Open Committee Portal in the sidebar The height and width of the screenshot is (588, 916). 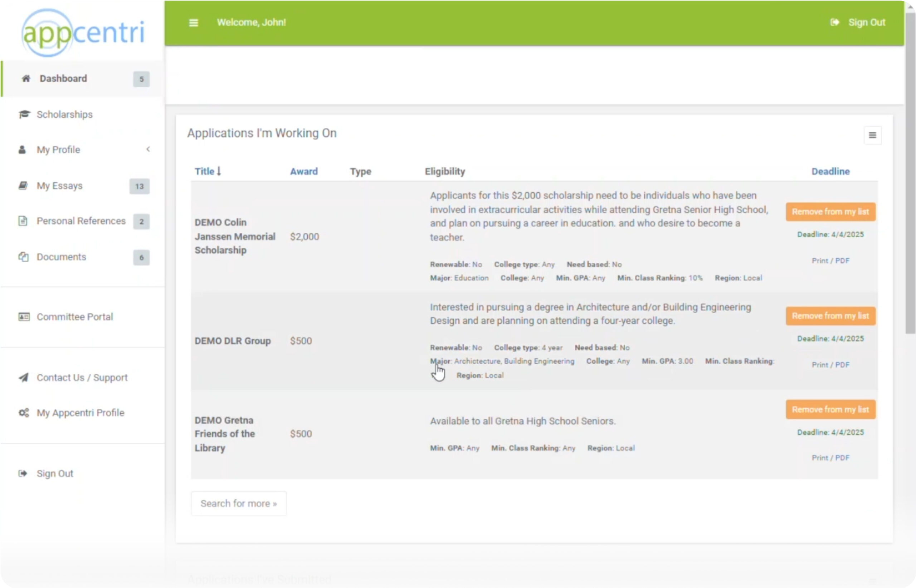click(x=83, y=316)
